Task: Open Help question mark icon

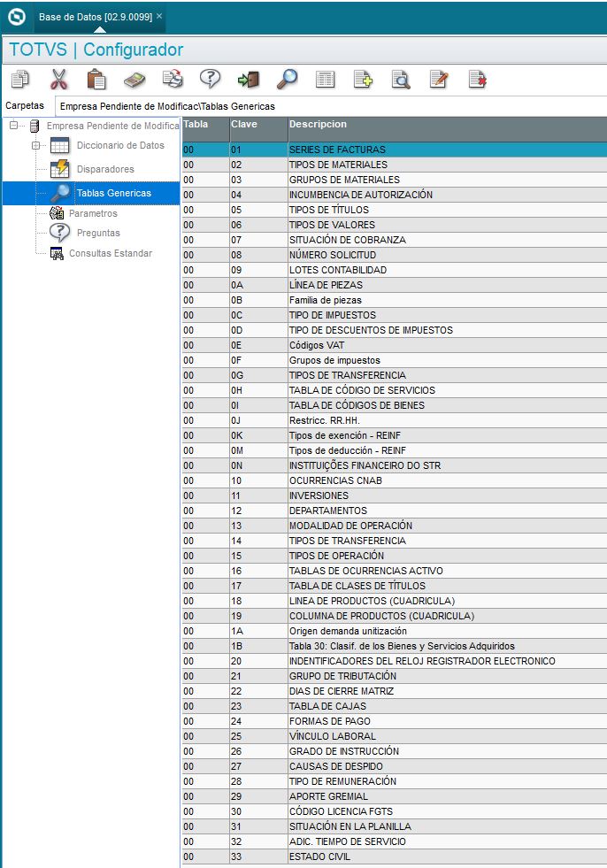Action: 211,79
